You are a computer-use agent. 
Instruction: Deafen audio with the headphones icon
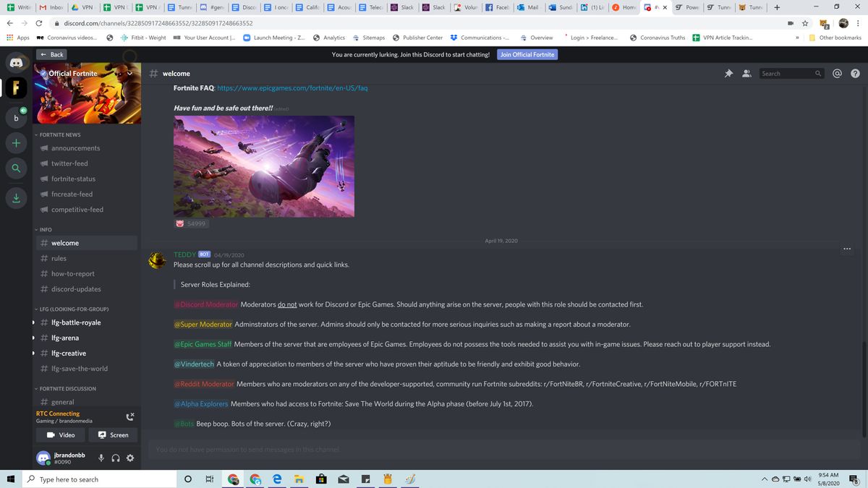[116, 458]
